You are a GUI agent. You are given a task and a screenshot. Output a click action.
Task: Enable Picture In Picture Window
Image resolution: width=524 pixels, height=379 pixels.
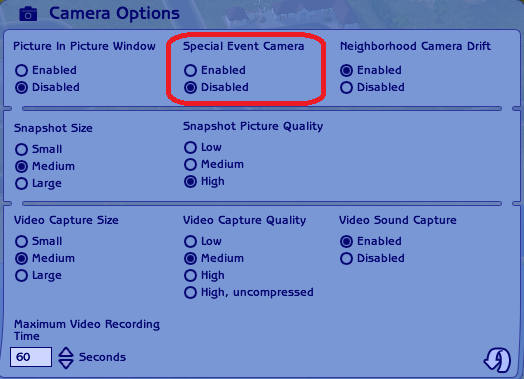21,71
